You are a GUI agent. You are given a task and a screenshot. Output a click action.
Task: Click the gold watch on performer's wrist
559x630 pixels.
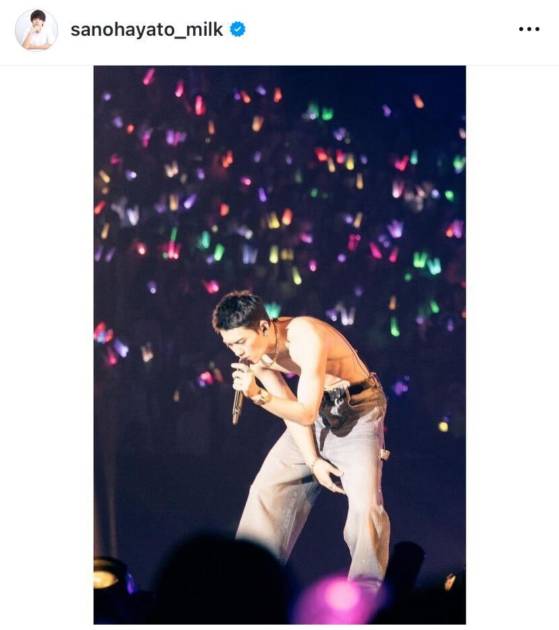(261, 397)
